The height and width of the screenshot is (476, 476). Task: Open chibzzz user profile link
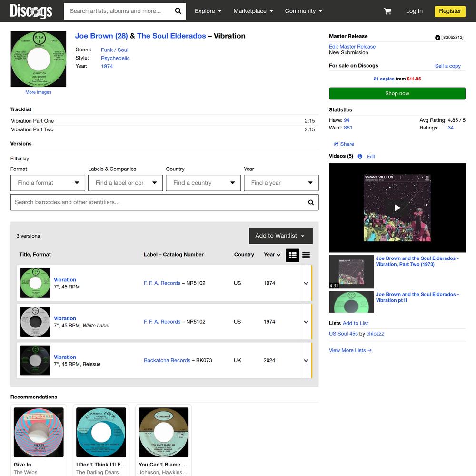(375, 334)
